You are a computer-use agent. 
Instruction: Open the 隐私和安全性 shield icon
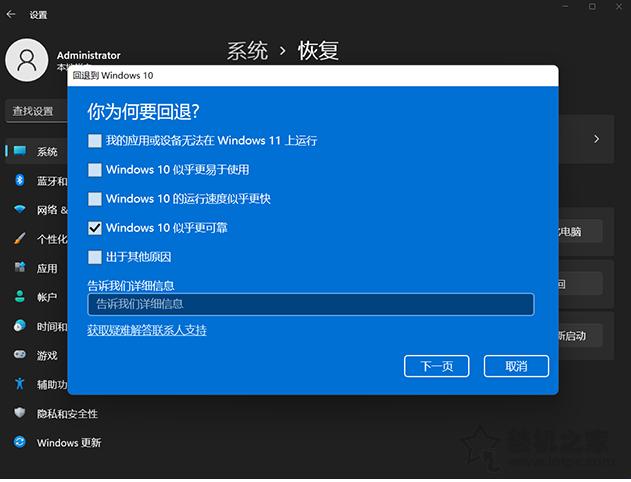[x=20, y=413]
